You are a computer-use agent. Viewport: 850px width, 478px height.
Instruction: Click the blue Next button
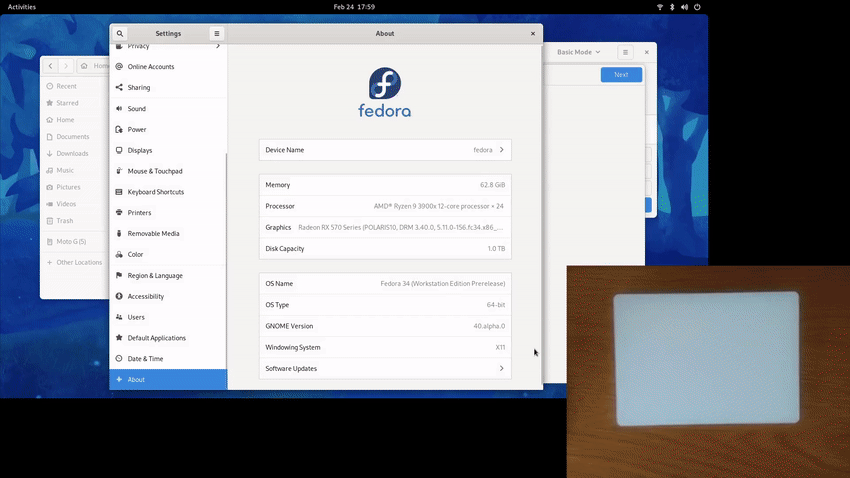click(621, 75)
